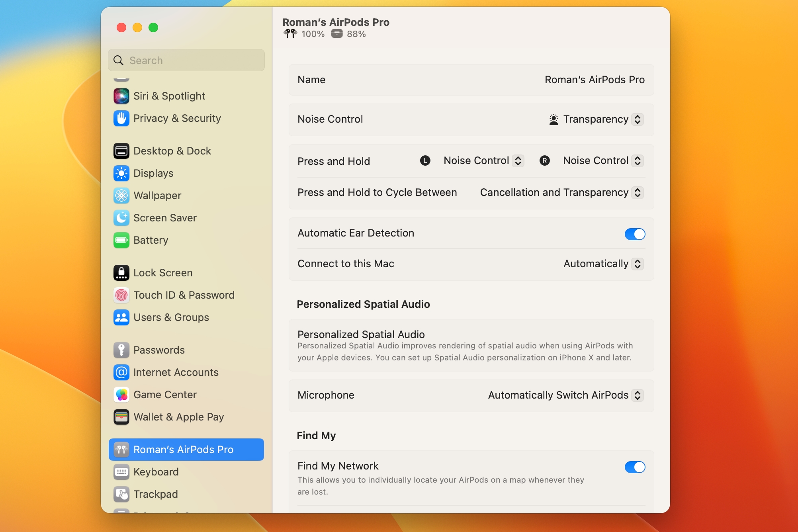The height and width of the screenshot is (532, 798).
Task: Click the Displays icon in sidebar
Action: pos(121,173)
